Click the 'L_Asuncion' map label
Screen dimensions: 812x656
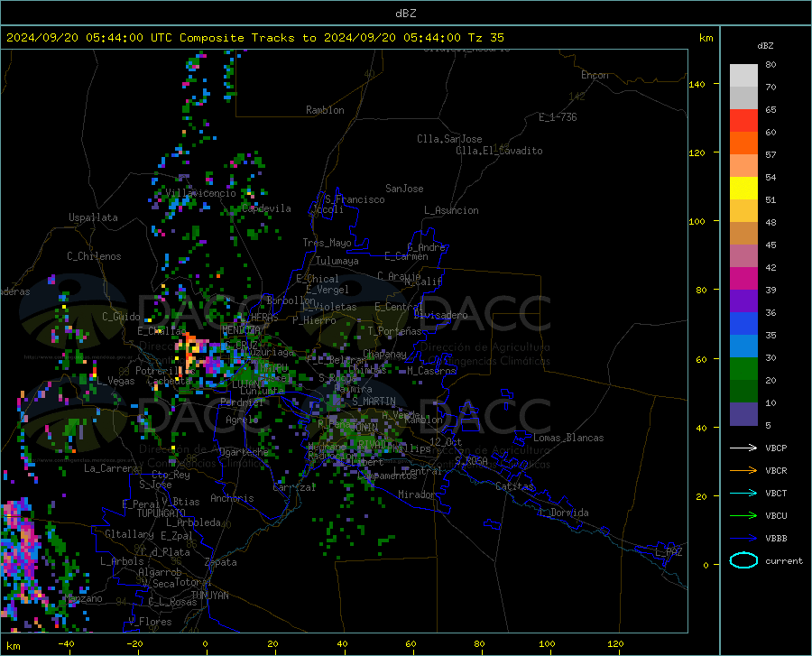point(451,210)
